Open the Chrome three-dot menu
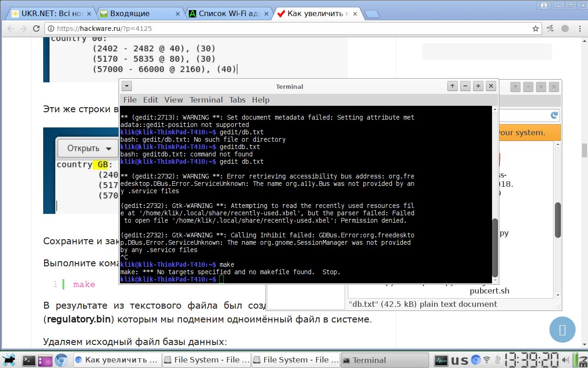Viewport: 588px width, 368px height. [x=578, y=29]
